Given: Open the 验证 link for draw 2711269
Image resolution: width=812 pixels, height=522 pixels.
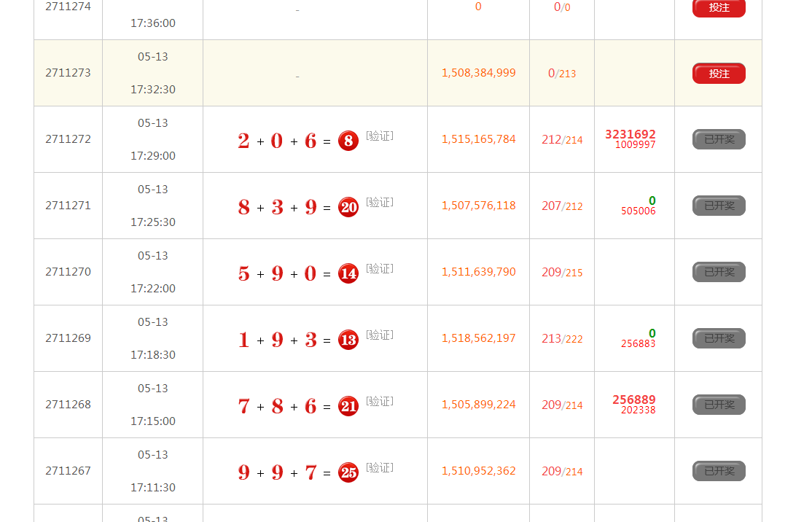Looking at the screenshot, I should 380,335.
